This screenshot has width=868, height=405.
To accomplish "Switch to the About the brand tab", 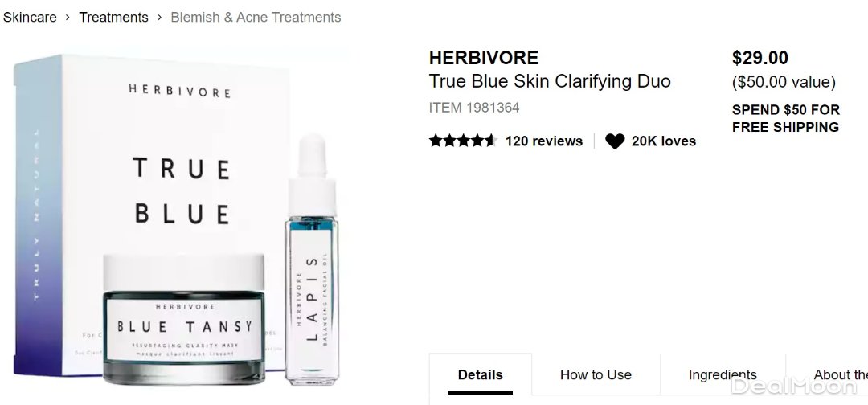I will [x=827, y=374].
